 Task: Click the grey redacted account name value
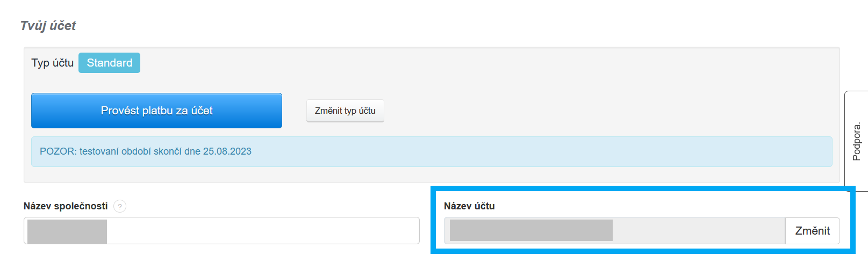531,230
